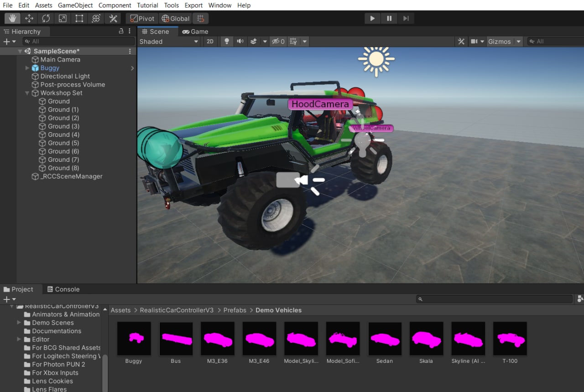Select T-100 prefab thumbnail
The height and width of the screenshot is (392, 584).
pos(510,339)
